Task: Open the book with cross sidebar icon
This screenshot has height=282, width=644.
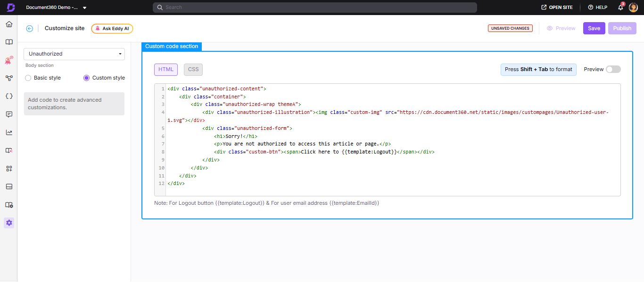Action: coord(9,151)
